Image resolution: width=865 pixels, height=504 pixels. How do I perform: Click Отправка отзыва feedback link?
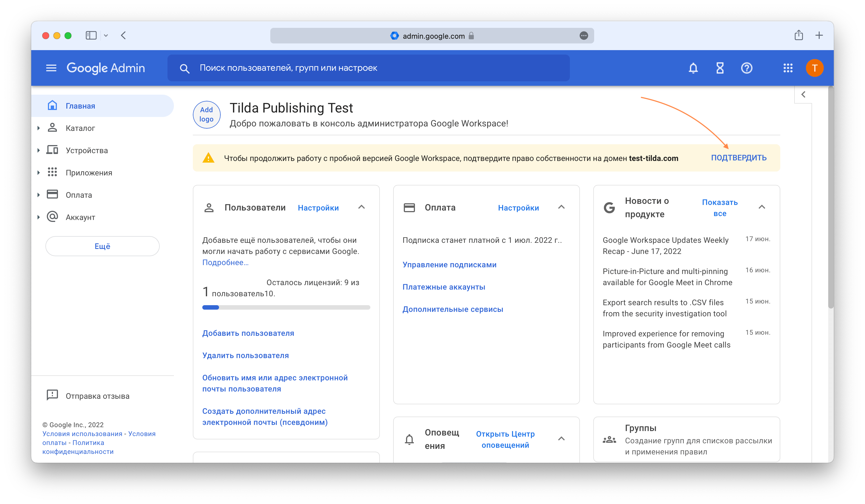(x=98, y=396)
